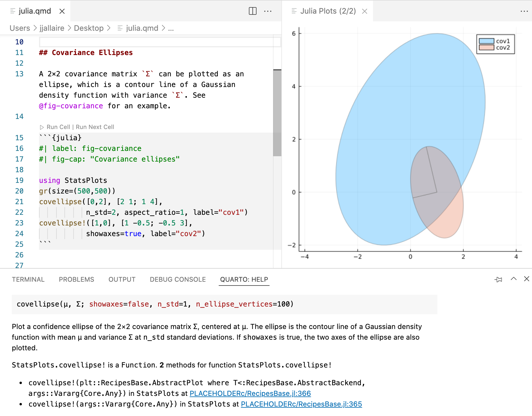Switch to the PROBLEMS tab
The width and height of the screenshot is (532, 416).
click(x=76, y=279)
